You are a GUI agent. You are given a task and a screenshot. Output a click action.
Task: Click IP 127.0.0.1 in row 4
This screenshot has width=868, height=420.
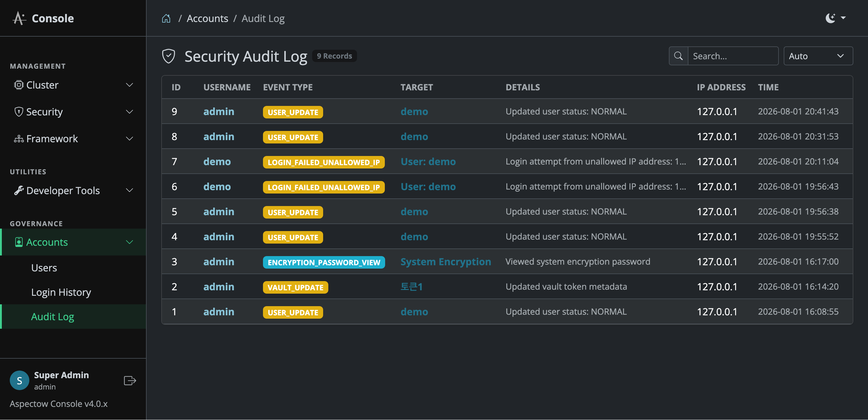click(x=717, y=237)
